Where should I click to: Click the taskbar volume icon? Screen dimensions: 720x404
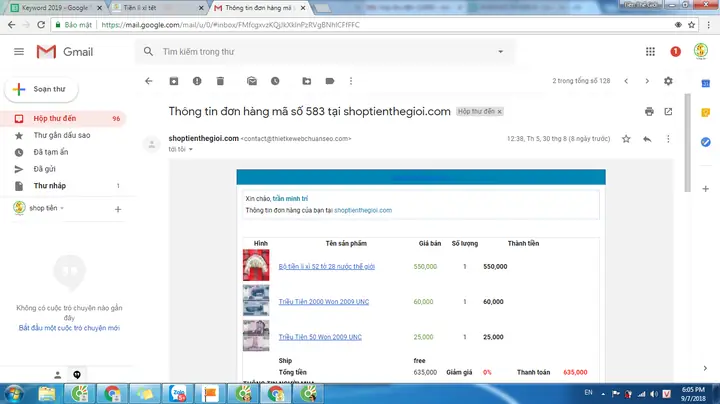654,394
